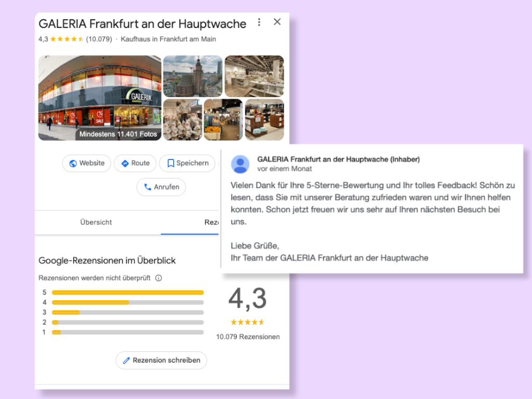The height and width of the screenshot is (399, 532).
Task: Click the Website button
Action: click(x=87, y=163)
